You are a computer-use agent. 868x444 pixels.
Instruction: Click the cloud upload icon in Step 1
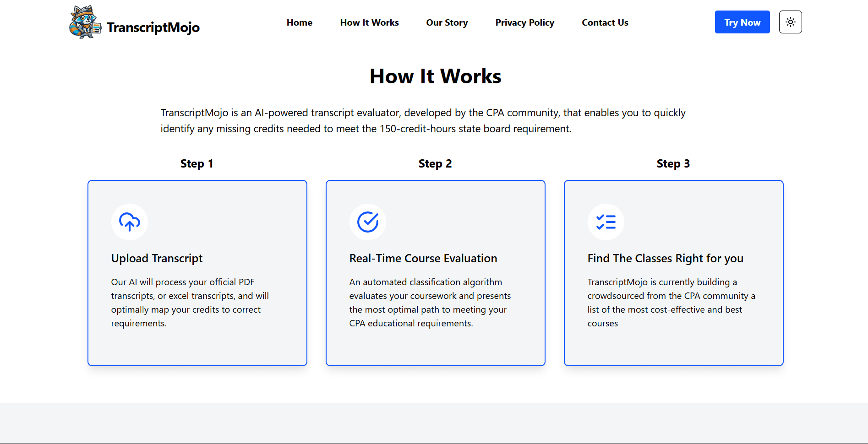click(130, 222)
